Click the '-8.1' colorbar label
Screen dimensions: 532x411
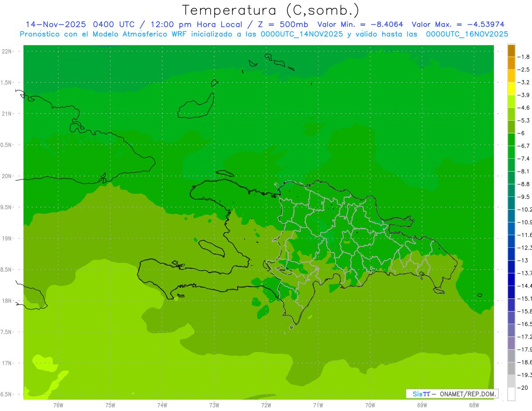coord(524,171)
